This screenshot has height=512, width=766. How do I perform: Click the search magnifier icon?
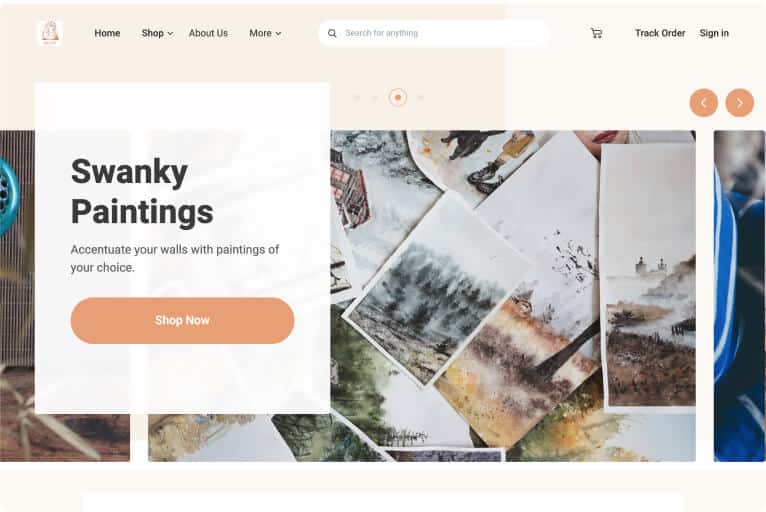click(332, 33)
